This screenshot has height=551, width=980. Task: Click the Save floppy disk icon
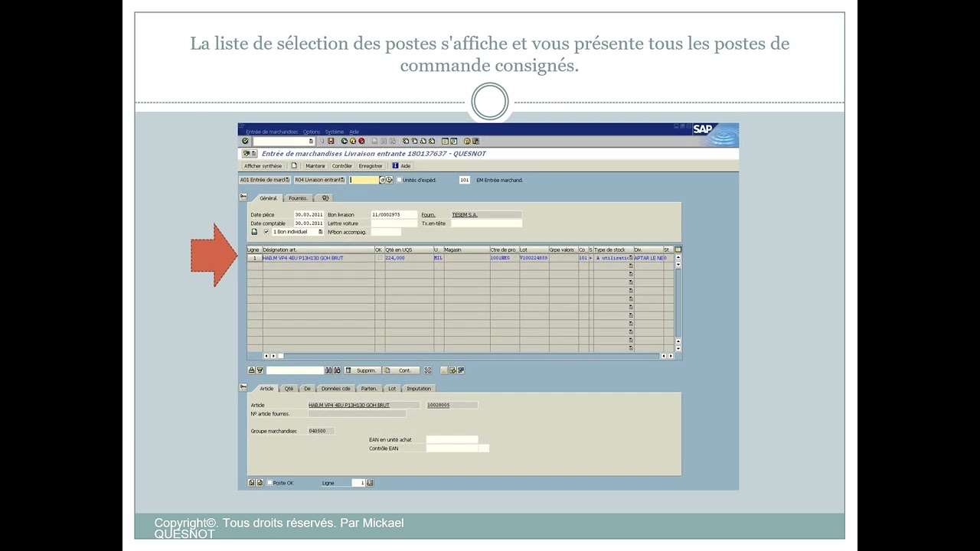point(331,141)
